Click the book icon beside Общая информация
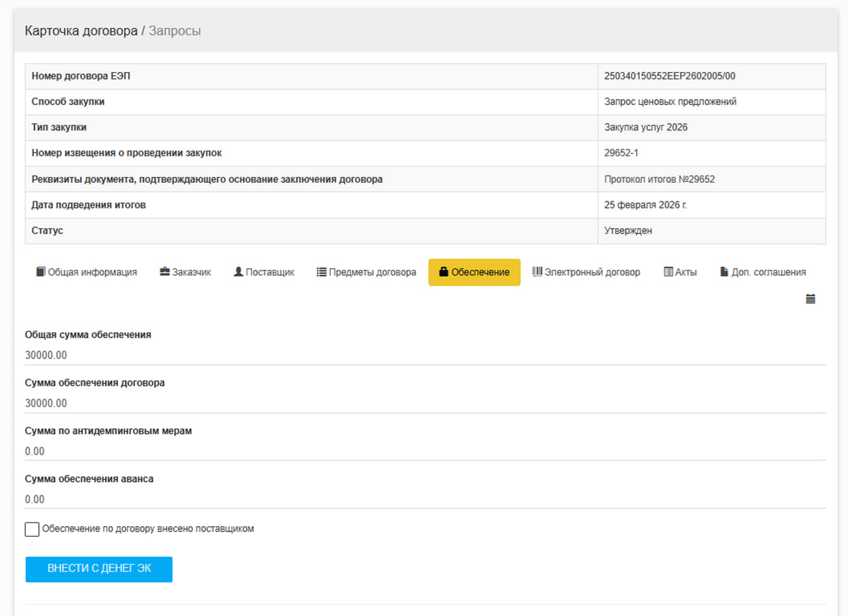This screenshot has width=848, height=616. coord(41,272)
